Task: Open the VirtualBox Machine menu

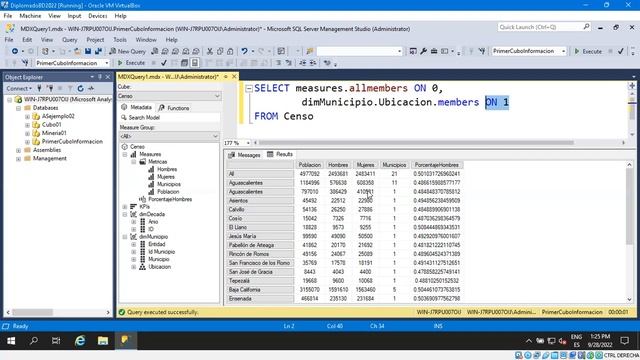Action: click(x=30, y=16)
